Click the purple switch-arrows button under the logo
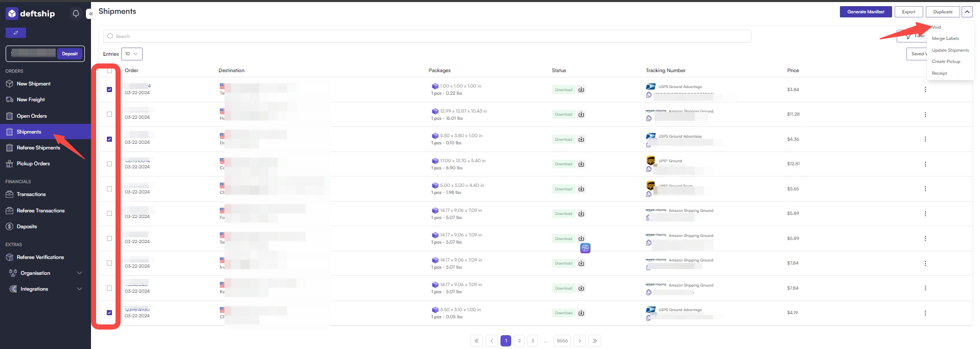Viewport: 980px width, 349px height. [16, 33]
